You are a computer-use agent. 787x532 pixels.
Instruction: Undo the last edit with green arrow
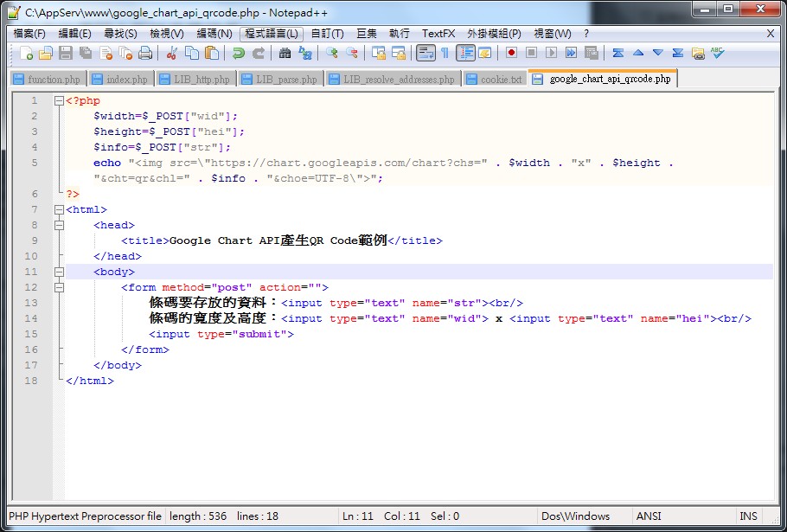pyautogui.click(x=239, y=53)
